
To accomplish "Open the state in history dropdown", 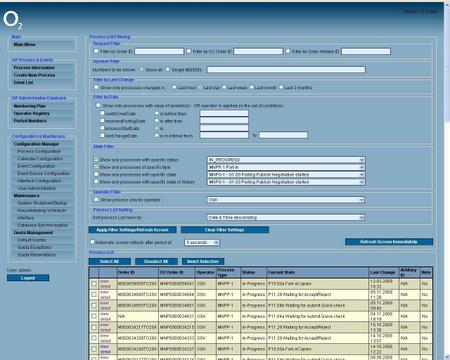I will [x=286, y=182].
